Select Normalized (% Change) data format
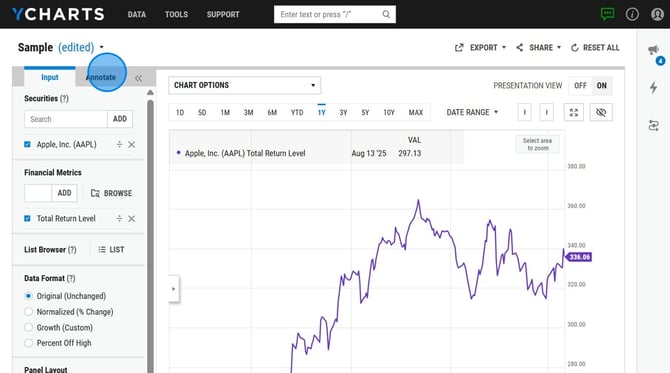Image resolution: width=670 pixels, height=373 pixels. [x=28, y=311]
